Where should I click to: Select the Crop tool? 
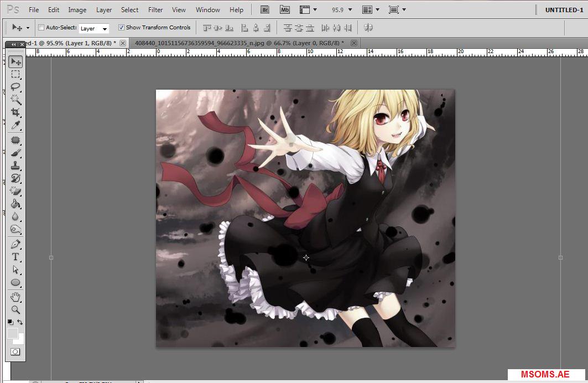tap(15, 112)
